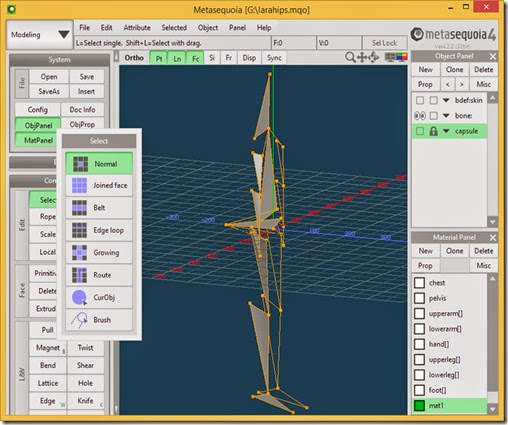Click the multicolor view settings icon

coord(402,57)
